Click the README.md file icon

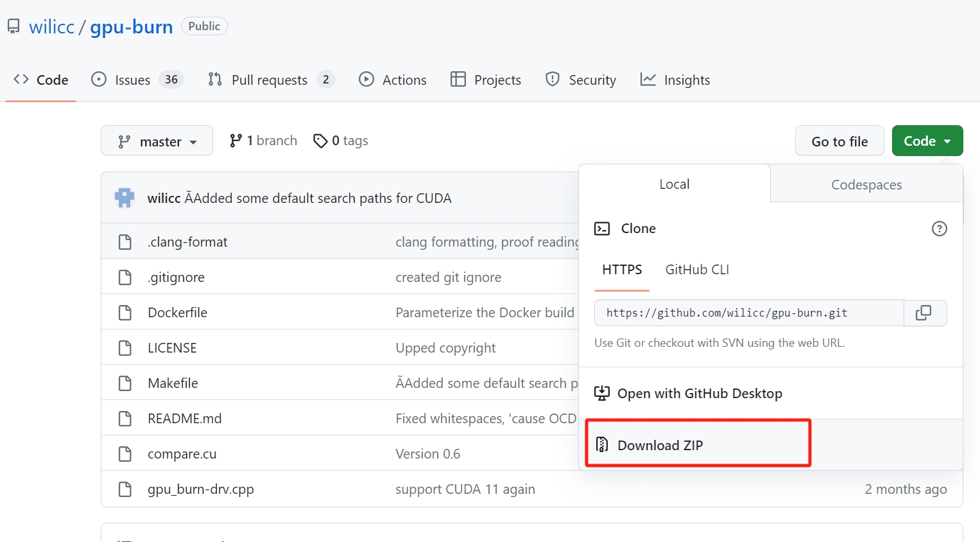[125, 417]
